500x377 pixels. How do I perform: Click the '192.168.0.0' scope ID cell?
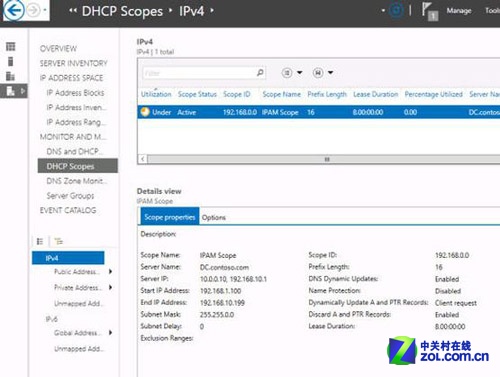click(240, 112)
